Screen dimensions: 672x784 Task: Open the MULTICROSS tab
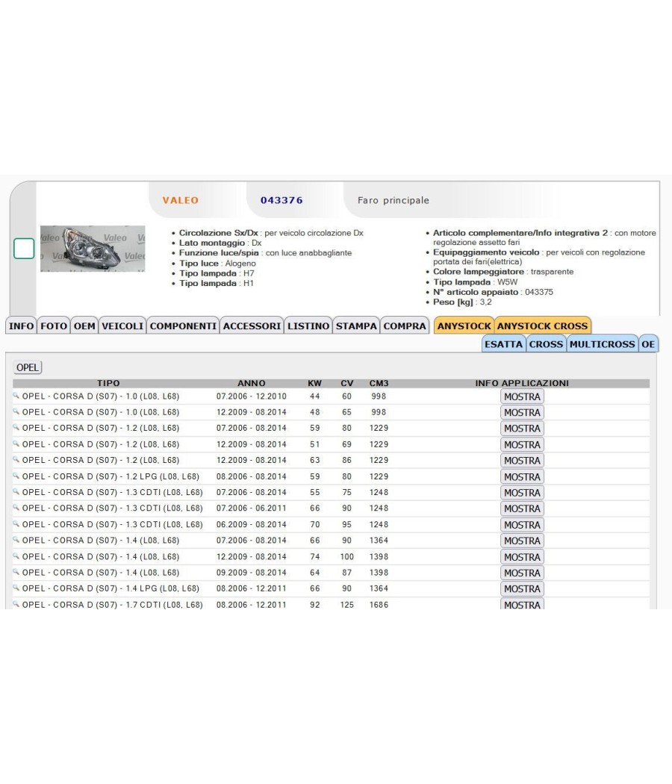click(602, 344)
